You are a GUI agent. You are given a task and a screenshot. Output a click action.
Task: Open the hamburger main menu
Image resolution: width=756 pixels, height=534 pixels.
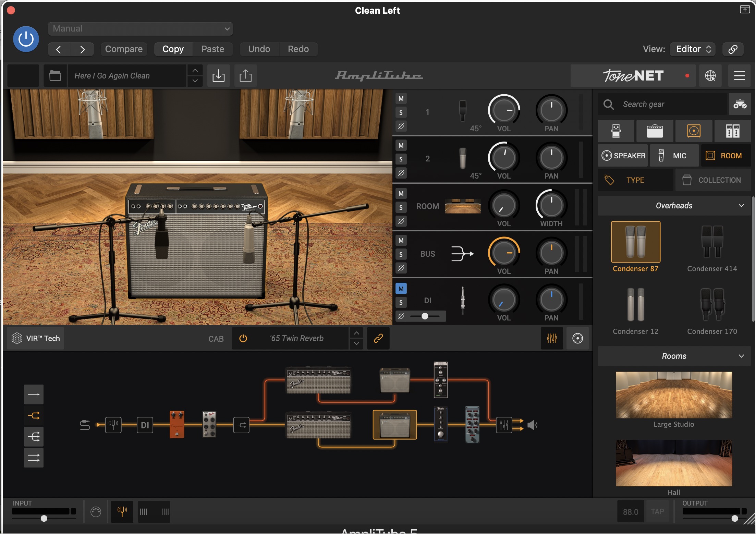click(739, 75)
